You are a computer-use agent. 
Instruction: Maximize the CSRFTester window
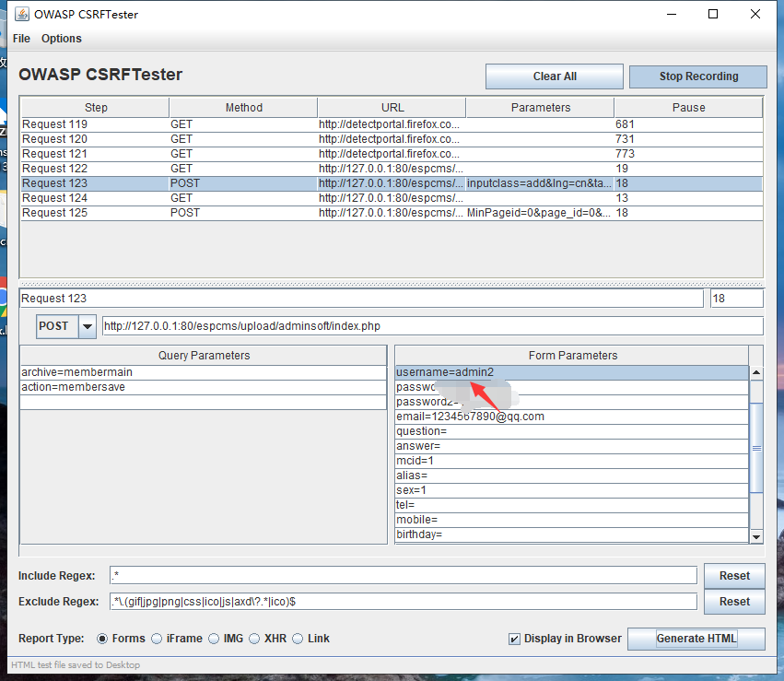[713, 14]
